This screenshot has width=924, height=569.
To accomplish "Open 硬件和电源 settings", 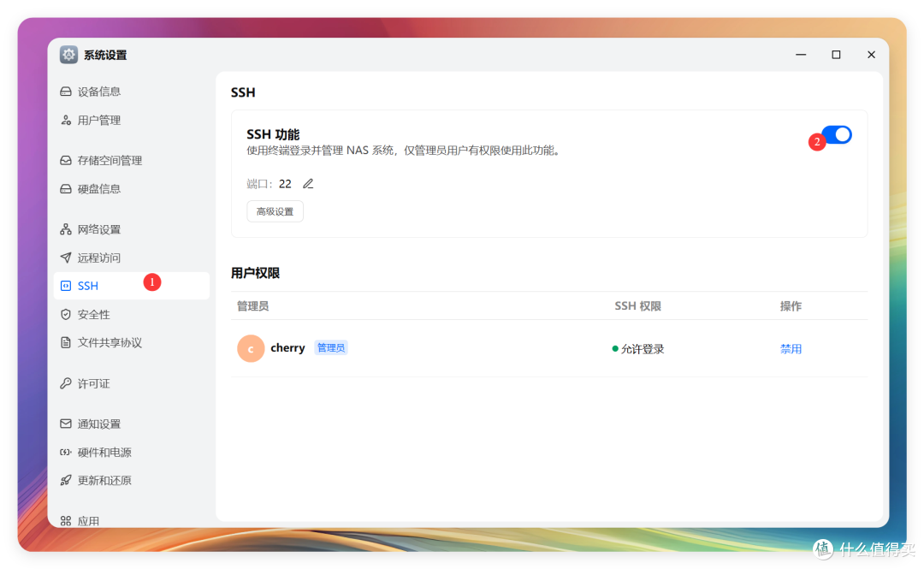I will coord(132,453).
